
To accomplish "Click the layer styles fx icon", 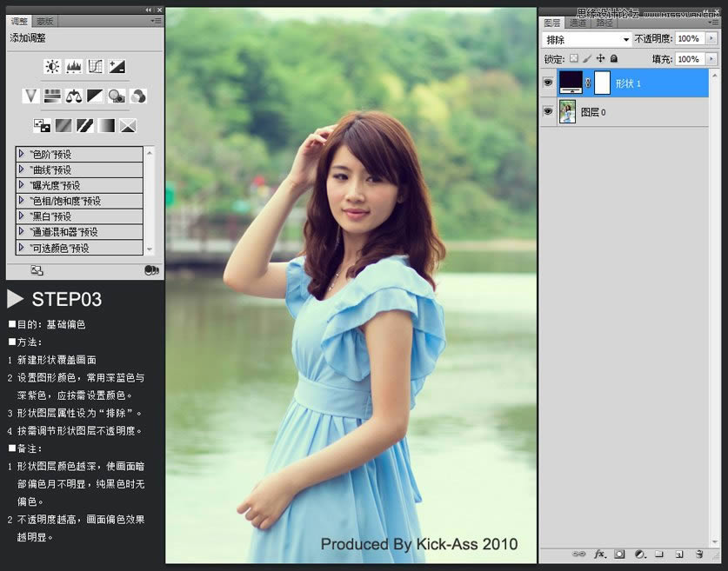I will [598, 554].
